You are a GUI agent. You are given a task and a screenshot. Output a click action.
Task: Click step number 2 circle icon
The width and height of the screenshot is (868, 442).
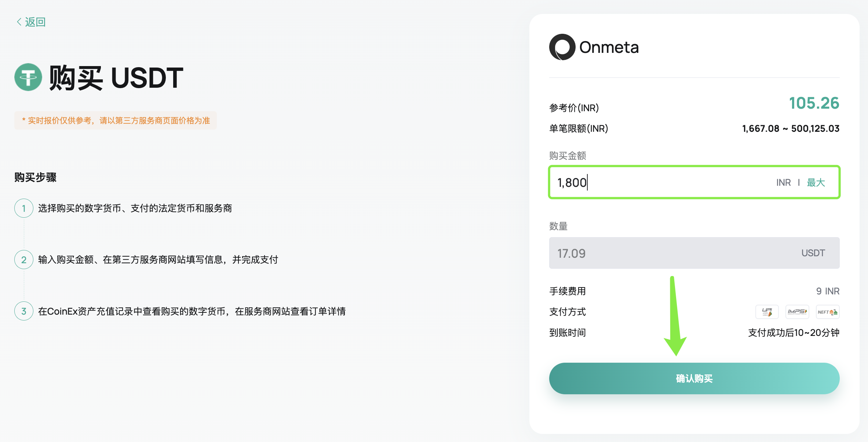[23, 260]
